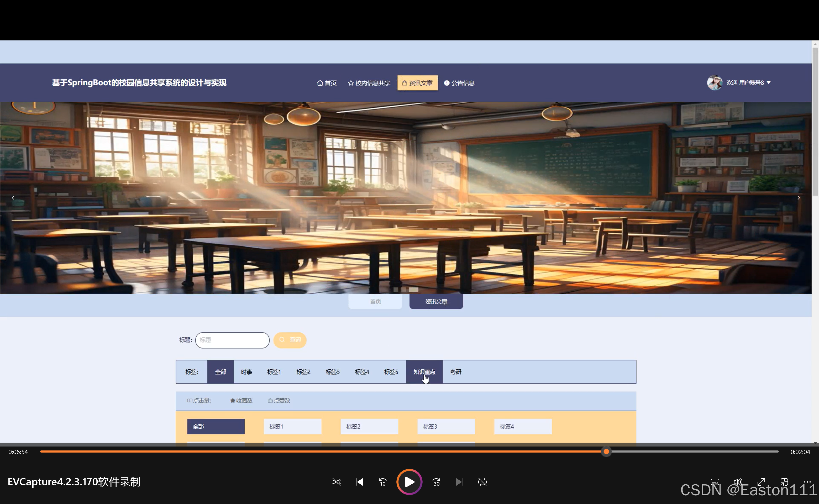This screenshot has width=819, height=504.
Task: Open 校内信息共享 in navigation bar
Action: (369, 83)
